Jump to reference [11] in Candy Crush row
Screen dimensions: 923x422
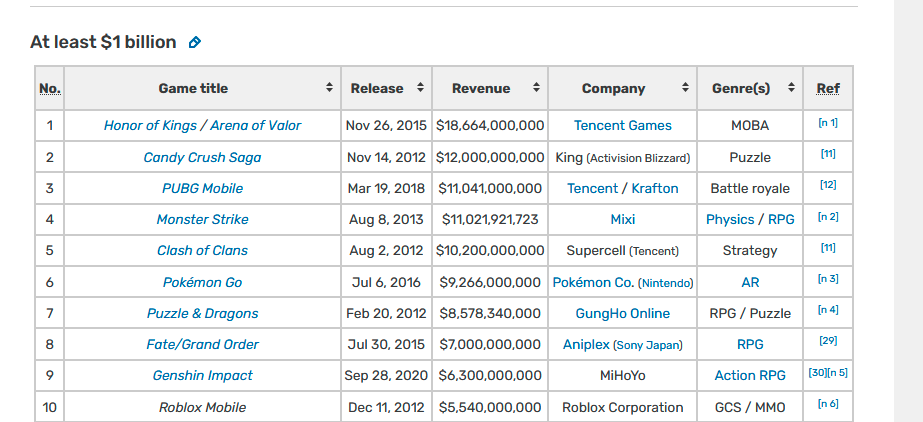[x=828, y=154]
